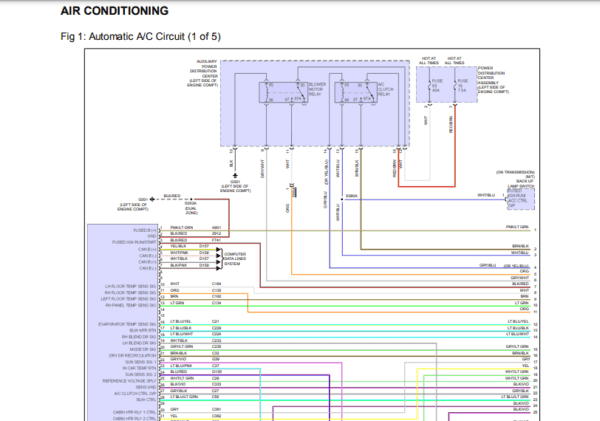
Task: Click the BLW CTRL pin label
Action: pyautogui.click(x=146, y=400)
